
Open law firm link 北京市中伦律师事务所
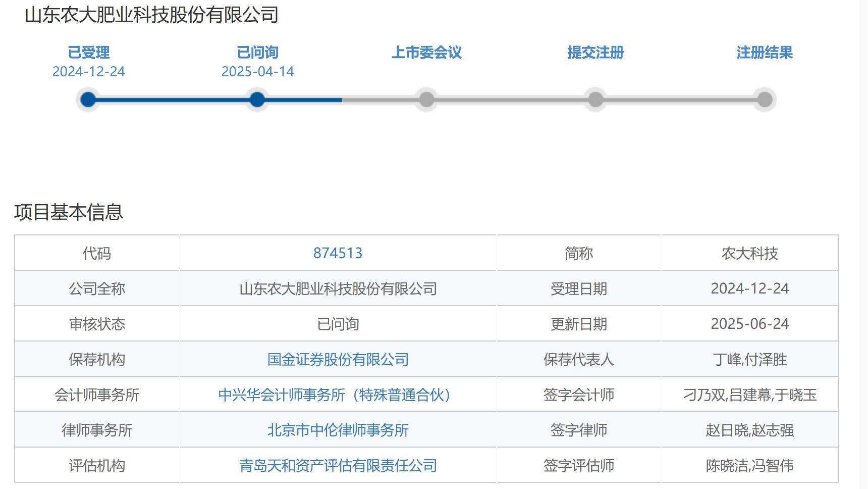coord(338,430)
